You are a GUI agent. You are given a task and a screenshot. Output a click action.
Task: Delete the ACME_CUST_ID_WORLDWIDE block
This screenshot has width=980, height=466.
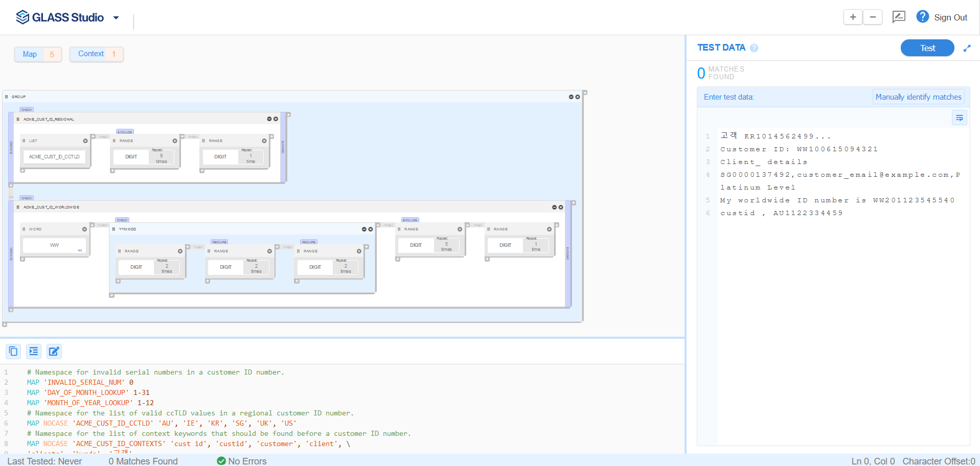[561, 207]
